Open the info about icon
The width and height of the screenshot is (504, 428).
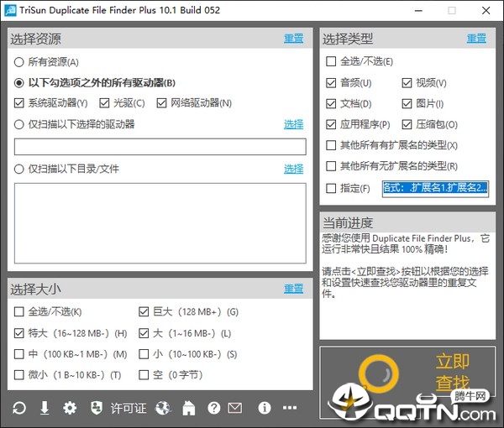pos(265,408)
